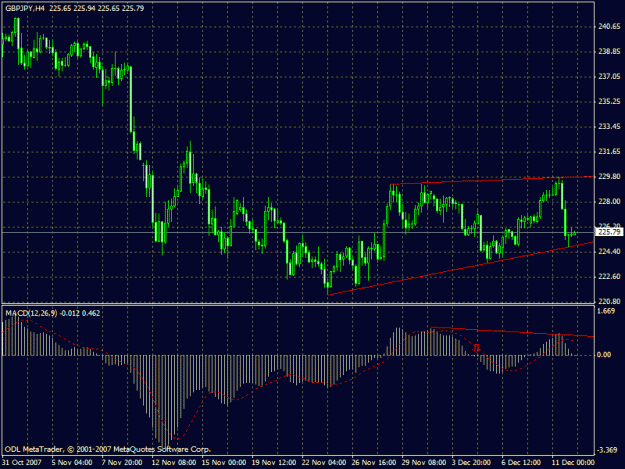Click the 3 Dec 20:00 time label

tap(471, 462)
